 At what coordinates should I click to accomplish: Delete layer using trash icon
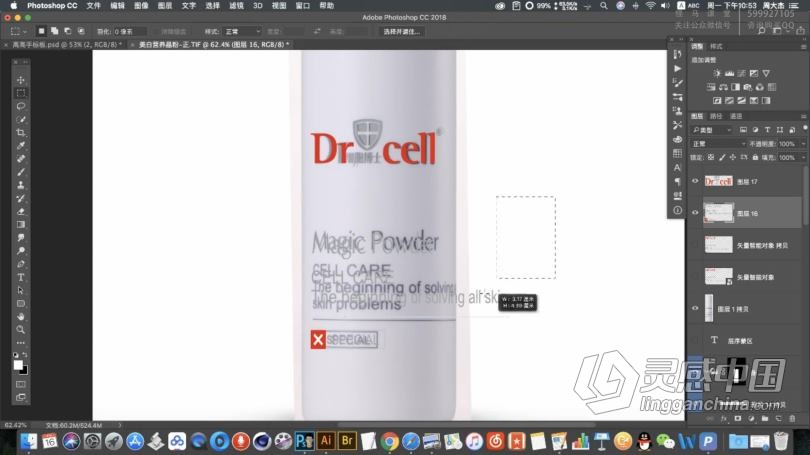pyautogui.click(x=792, y=418)
